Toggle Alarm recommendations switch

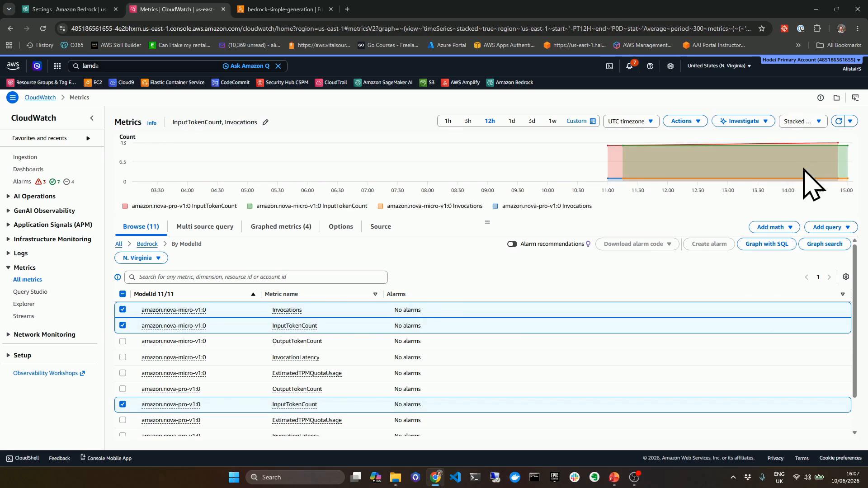pyautogui.click(x=512, y=244)
